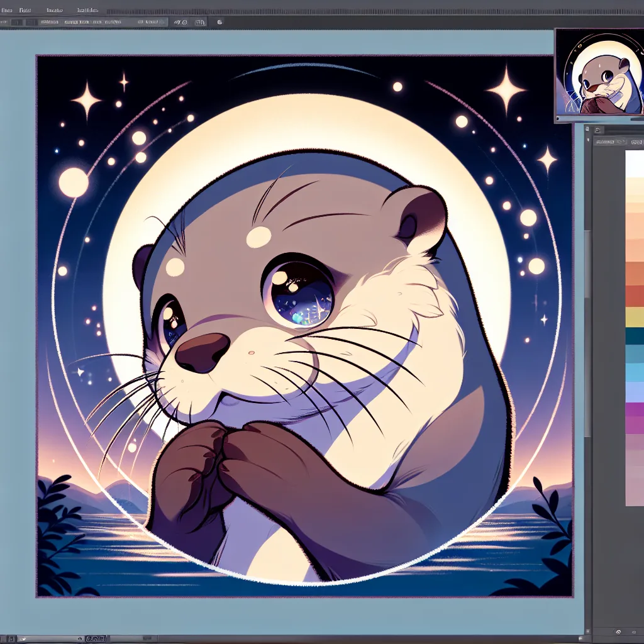Open the second menu in the menu bar
Image resolution: width=644 pixels, height=644 pixels.
[25, 11]
